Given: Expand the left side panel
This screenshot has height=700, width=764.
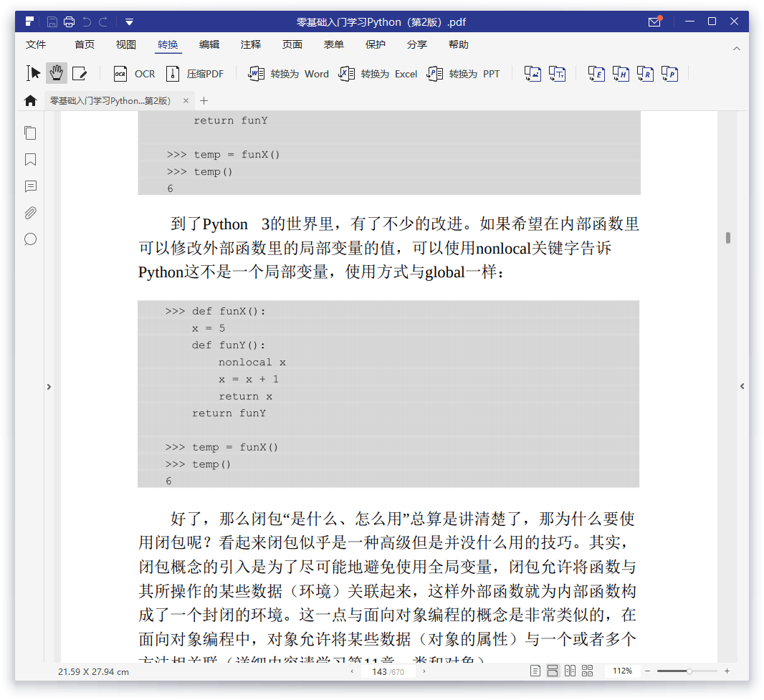Looking at the screenshot, I should pos(49,387).
